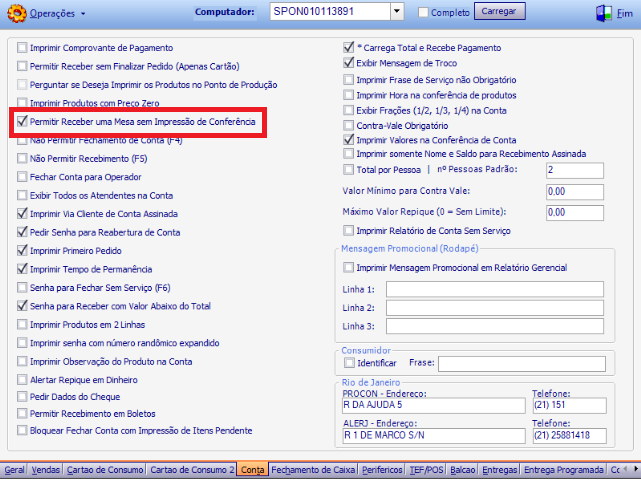Viewport: 641px width, 480px height.
Task: Uncheck Permitir Receber uma Mesa sem Impressão
Action: click(22, 121)
